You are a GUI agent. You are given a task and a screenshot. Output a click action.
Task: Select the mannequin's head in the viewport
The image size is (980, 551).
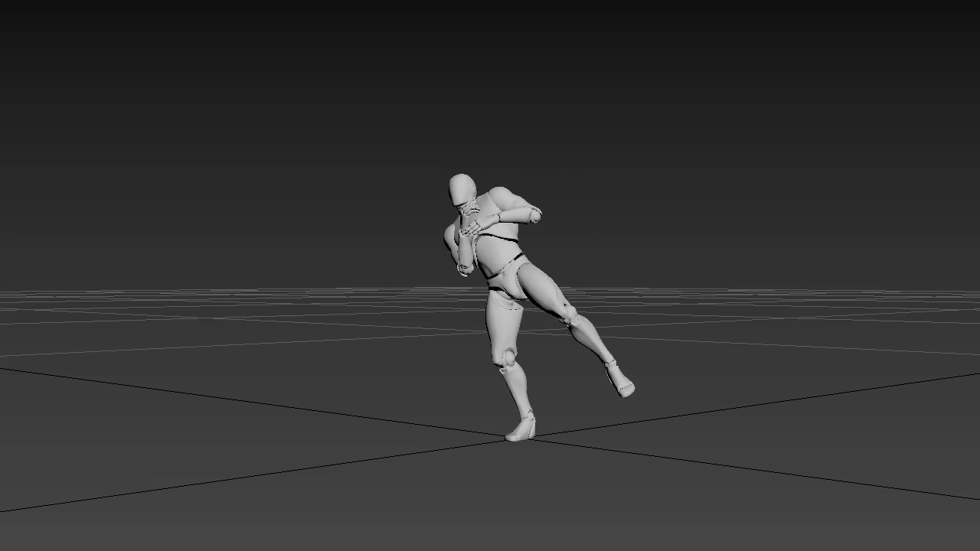(x=462, y=190)
